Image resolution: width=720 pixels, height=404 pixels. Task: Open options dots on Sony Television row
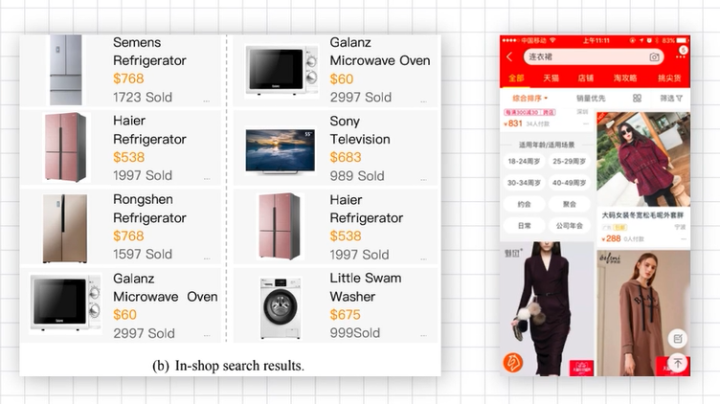tap(423, 180)
